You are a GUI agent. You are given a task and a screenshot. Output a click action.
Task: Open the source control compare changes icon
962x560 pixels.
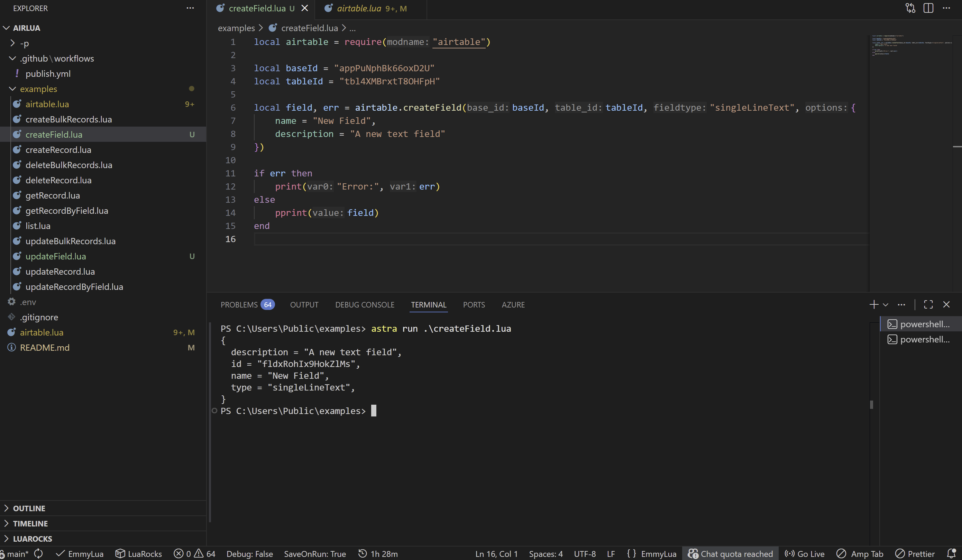[910, 8]
